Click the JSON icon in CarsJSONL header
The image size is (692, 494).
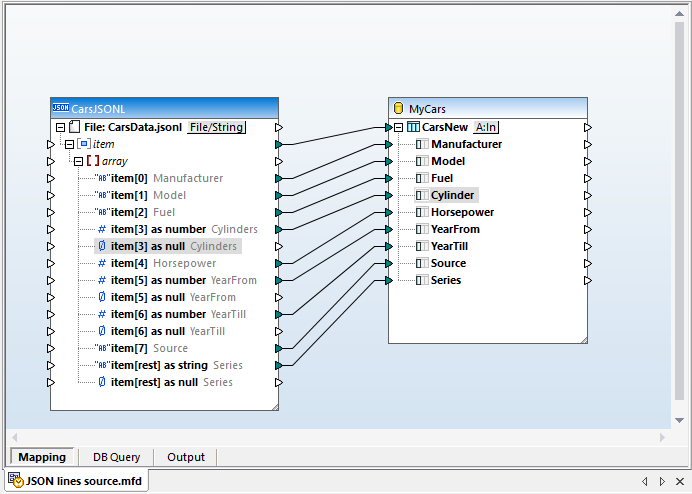(60, 108)
